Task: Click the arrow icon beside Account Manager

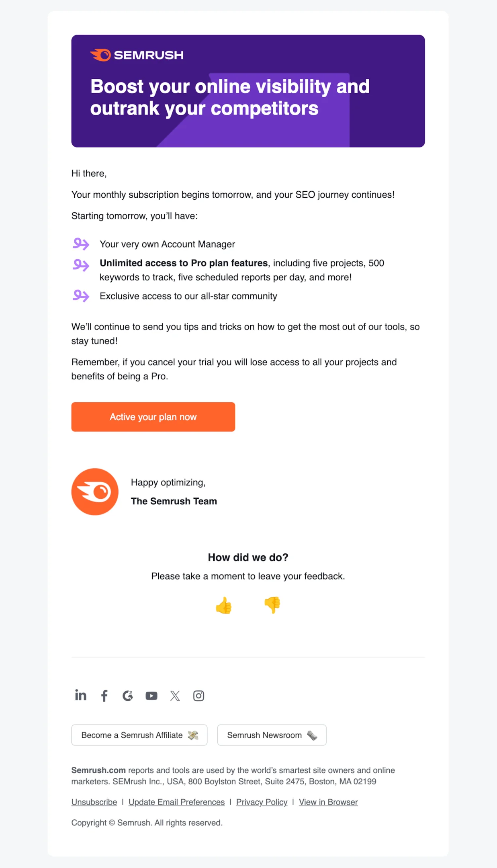Action: 81,244
